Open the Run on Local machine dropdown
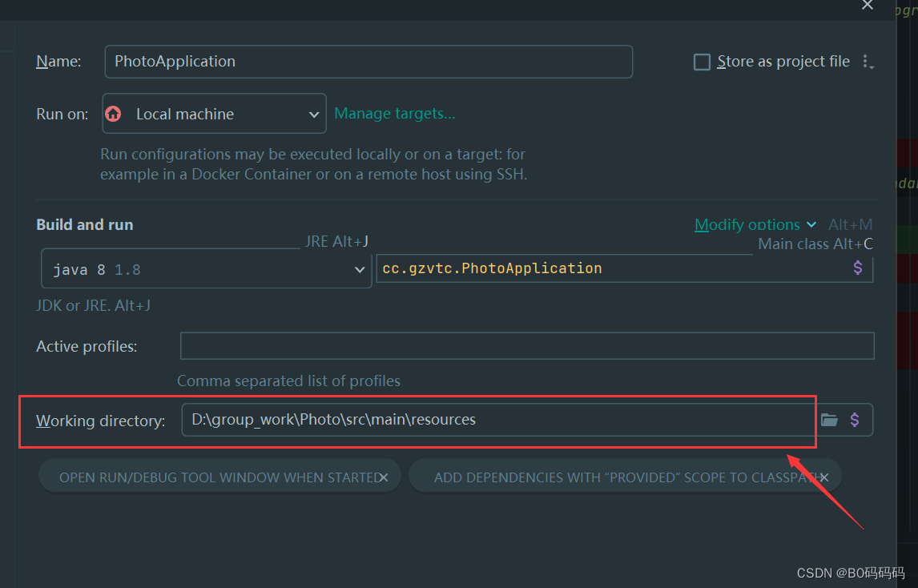Image resolution: width=918 pixels, height=588 pixels. pos(314,115)
